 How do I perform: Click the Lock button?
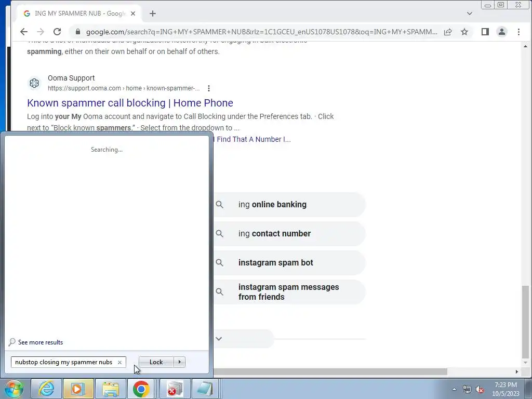pyautogui.click(x=156, y=362)
